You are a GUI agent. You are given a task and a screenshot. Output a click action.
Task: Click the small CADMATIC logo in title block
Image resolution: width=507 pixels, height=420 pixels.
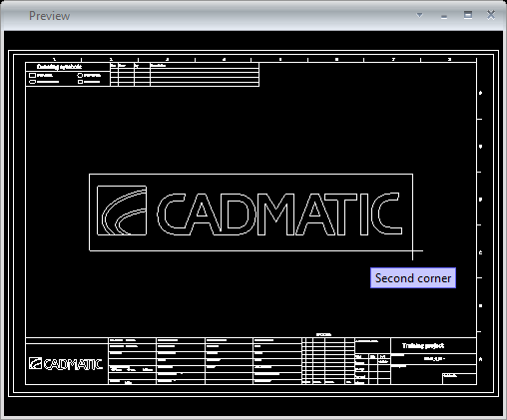point(66,364)
